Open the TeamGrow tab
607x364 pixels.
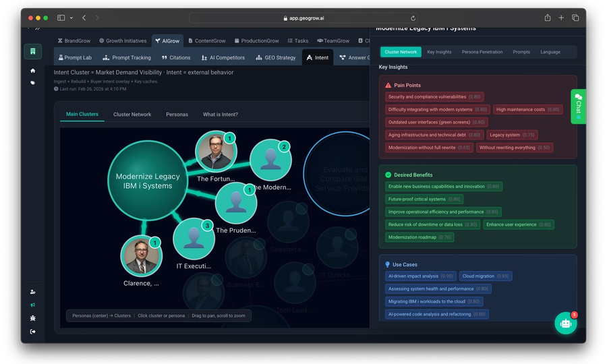point(333,40)
